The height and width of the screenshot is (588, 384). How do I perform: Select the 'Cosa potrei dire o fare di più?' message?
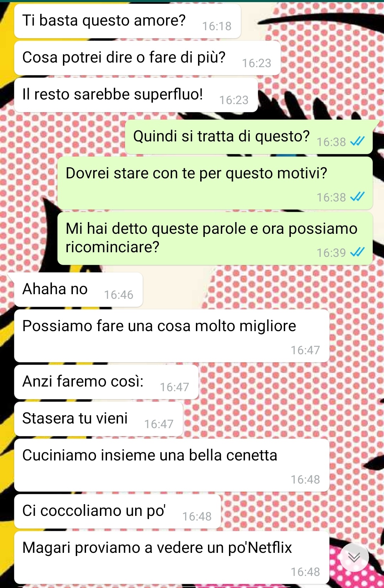pyautogui.click(x=147, y=58)
